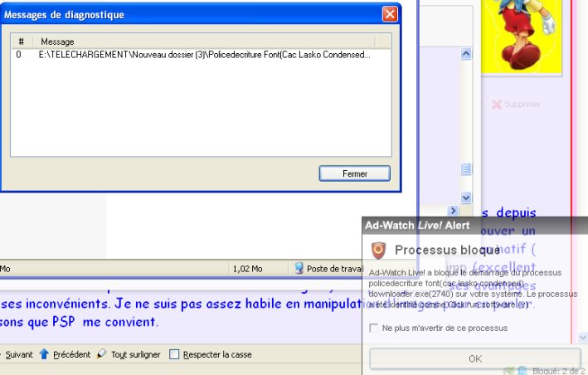Click the Fermer button
Screen dimensions: 588x375
(x=354, y=173)
